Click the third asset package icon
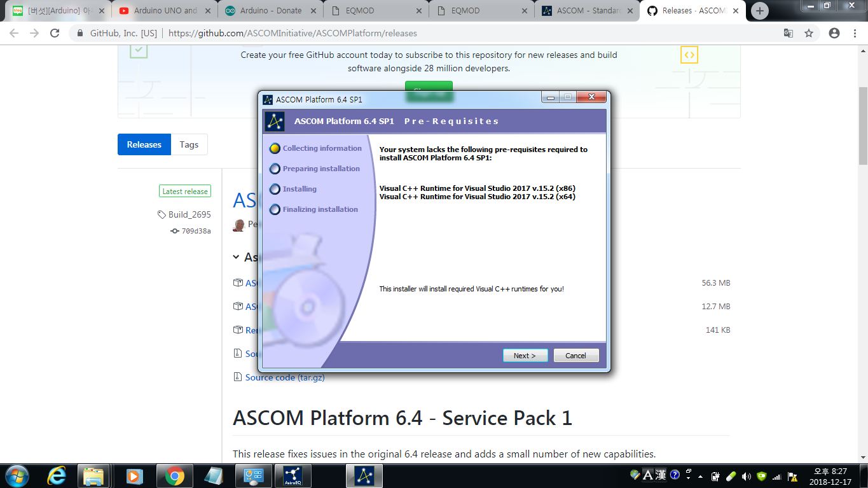Image resolution: width=868 pixels, height=488 pixels. [x=238, y=330]
